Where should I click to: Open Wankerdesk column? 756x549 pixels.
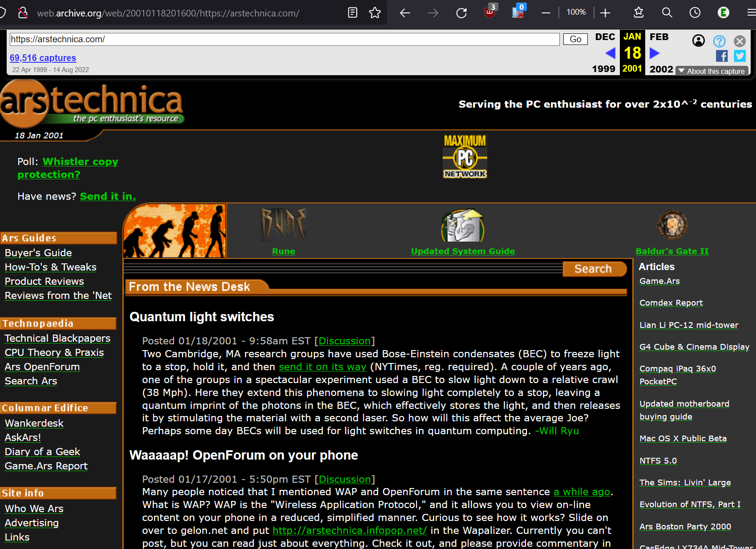pyautogui.click(x=34, y=423)
